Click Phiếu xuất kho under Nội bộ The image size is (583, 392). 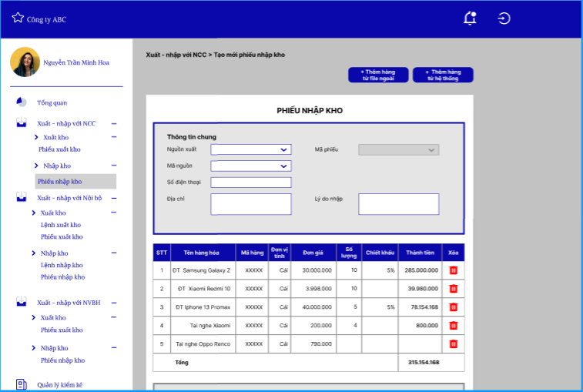pyautogui.click(x=62, y=237)
